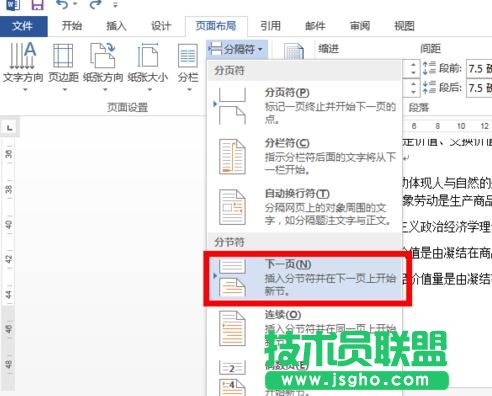The image size is (492, 396).
Task: Click the lower indent spinner arrows
Action: pyautogui.click(x=413, y=88)
